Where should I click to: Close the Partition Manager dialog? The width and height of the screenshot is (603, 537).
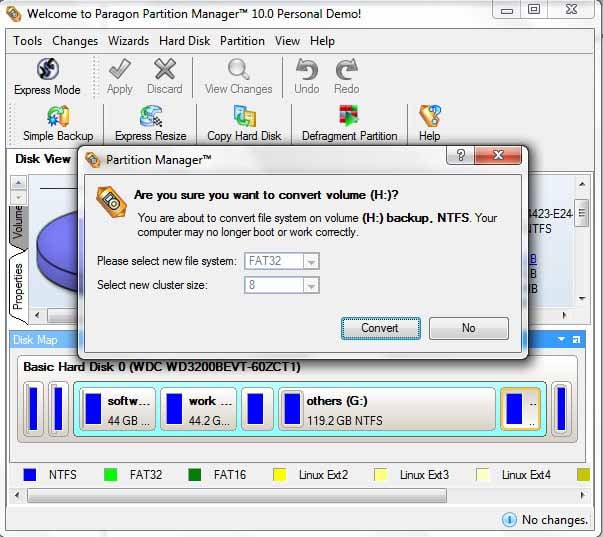tap(498, 155)
